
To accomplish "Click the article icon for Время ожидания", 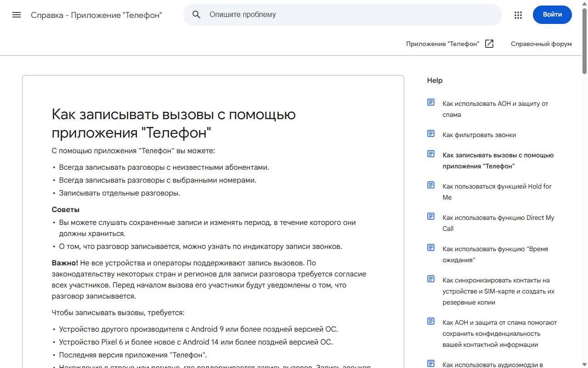I will pyautogui.click(x=431, y=247).
